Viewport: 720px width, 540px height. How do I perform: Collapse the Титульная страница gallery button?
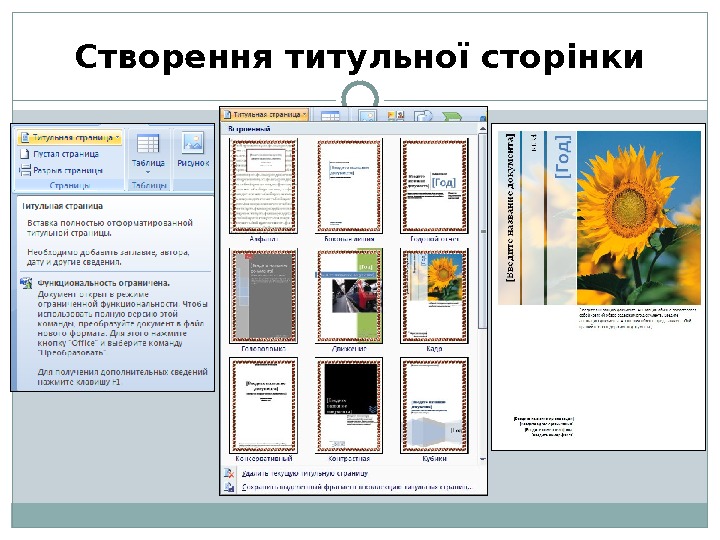[x=265, y=114]
